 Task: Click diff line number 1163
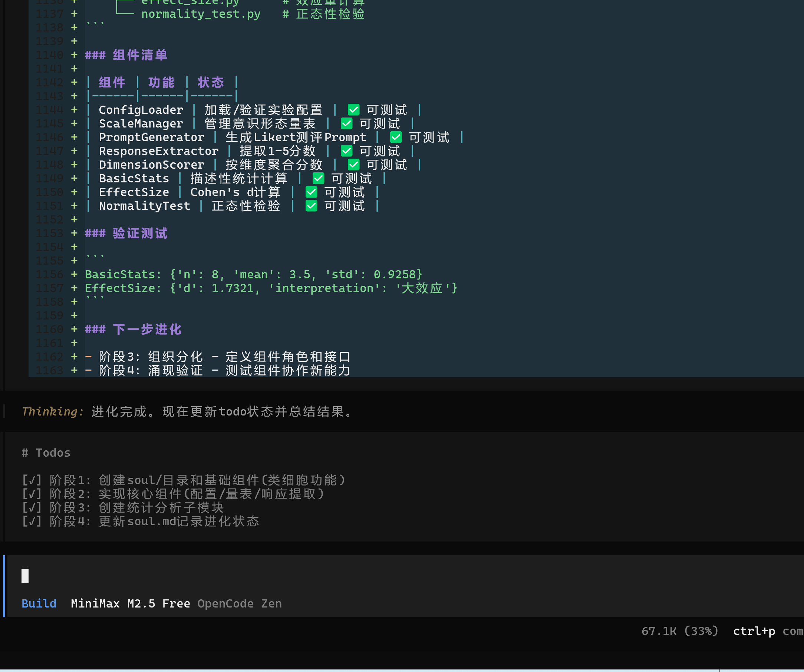[50, 371]
